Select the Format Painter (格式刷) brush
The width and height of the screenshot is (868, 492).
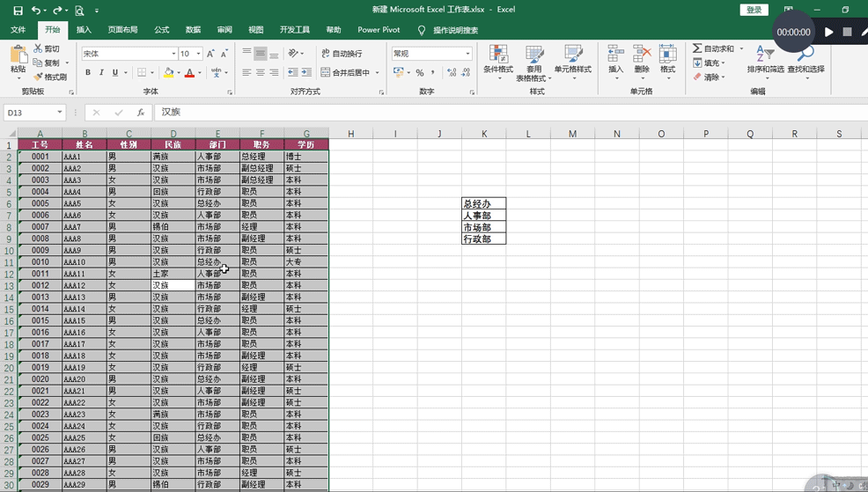[x=38, y=77]
